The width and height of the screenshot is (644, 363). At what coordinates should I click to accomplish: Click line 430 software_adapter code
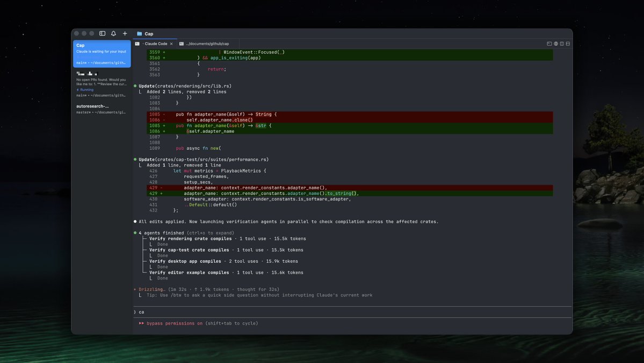[x=267, y=199]
